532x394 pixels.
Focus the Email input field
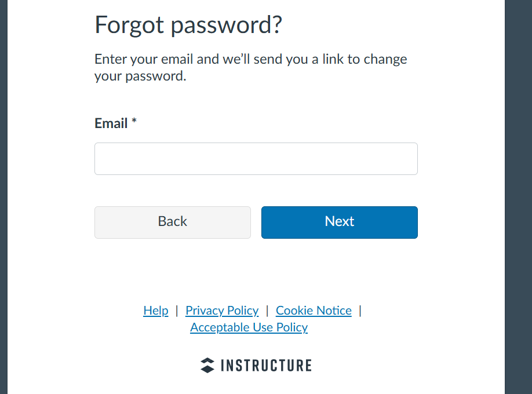point(256,159)
